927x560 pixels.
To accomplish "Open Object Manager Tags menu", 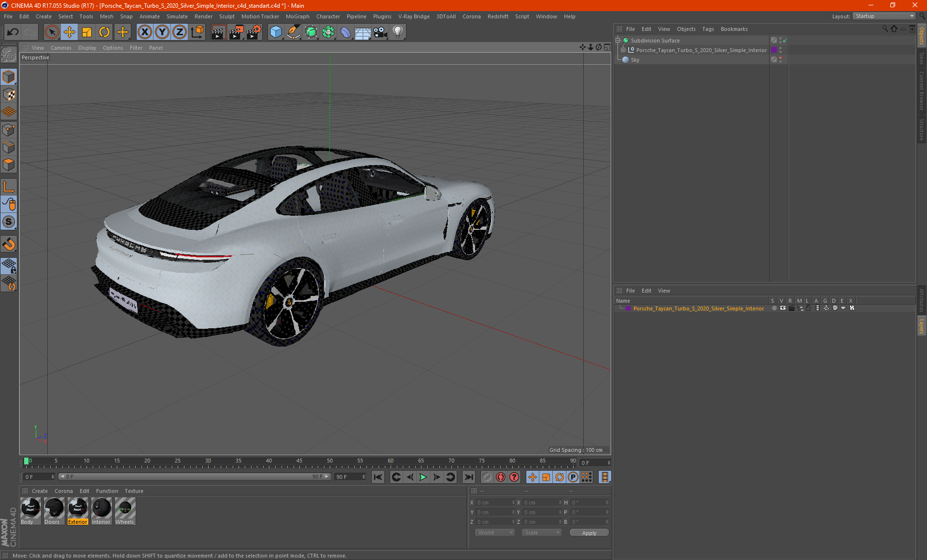I will (708, 29).
